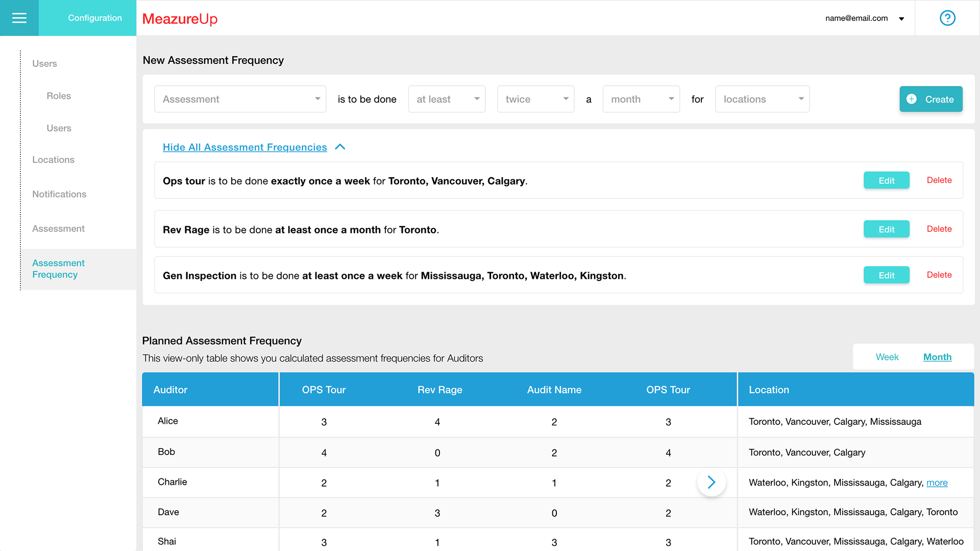Delete the Rev Rage frequency
This screenshot has width=980, height=551.
pyautogui.click(x=939, y=229)
